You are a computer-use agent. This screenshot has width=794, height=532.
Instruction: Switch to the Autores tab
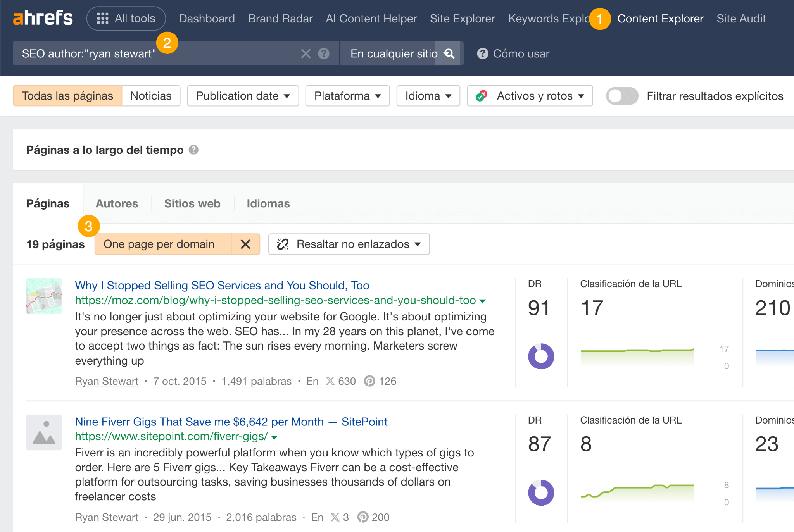pyautogui.click(x=117, y=203)
